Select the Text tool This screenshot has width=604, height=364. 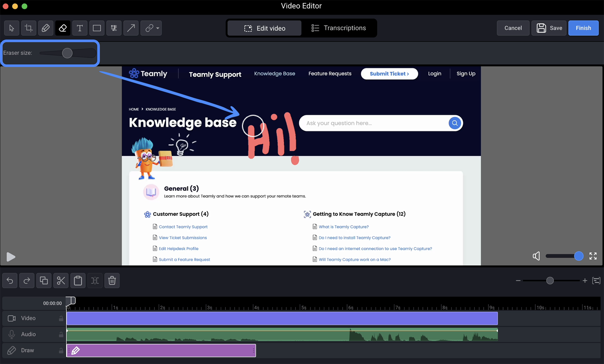(80, 28)
